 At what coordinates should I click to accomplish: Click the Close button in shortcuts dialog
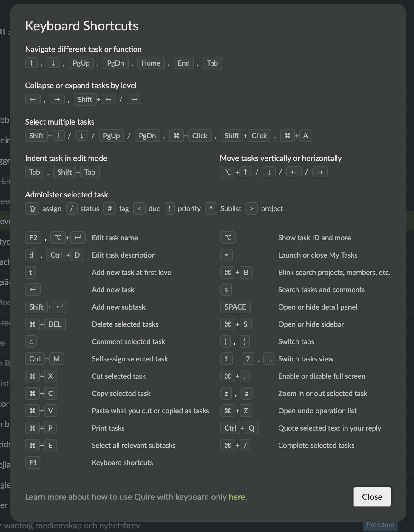click(x=372, y=497)
